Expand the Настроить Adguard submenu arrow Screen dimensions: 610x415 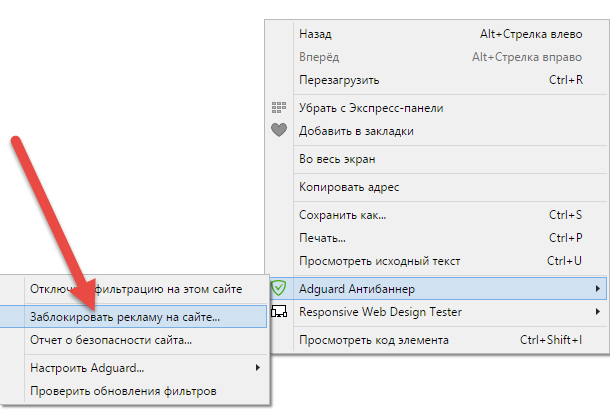[258, 368]
